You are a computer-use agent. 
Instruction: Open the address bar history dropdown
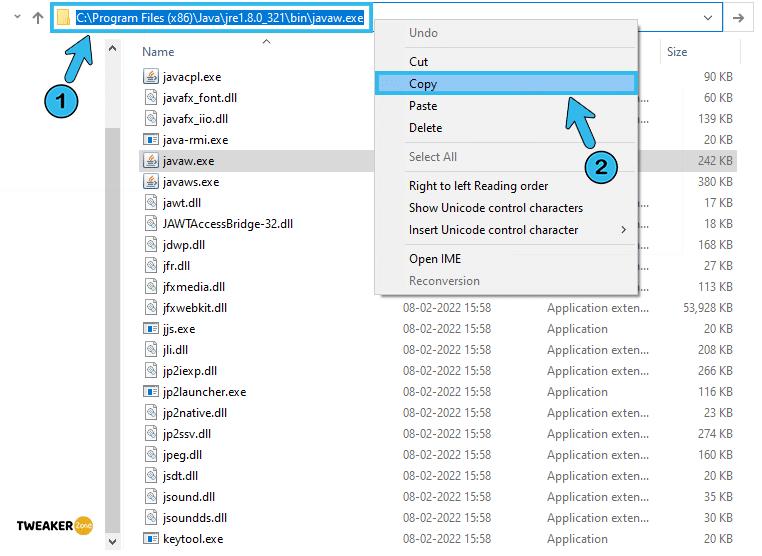(708, 18)
